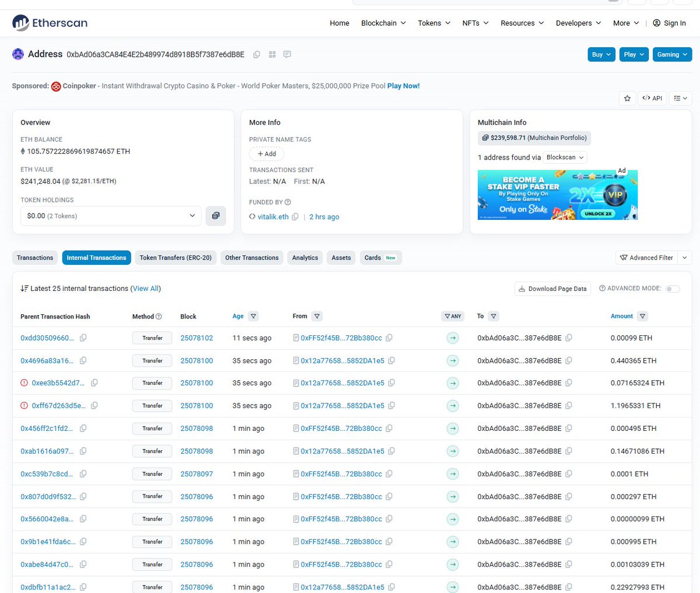700x593 pixels.
Task: Download Page Data
Action: 552,289
